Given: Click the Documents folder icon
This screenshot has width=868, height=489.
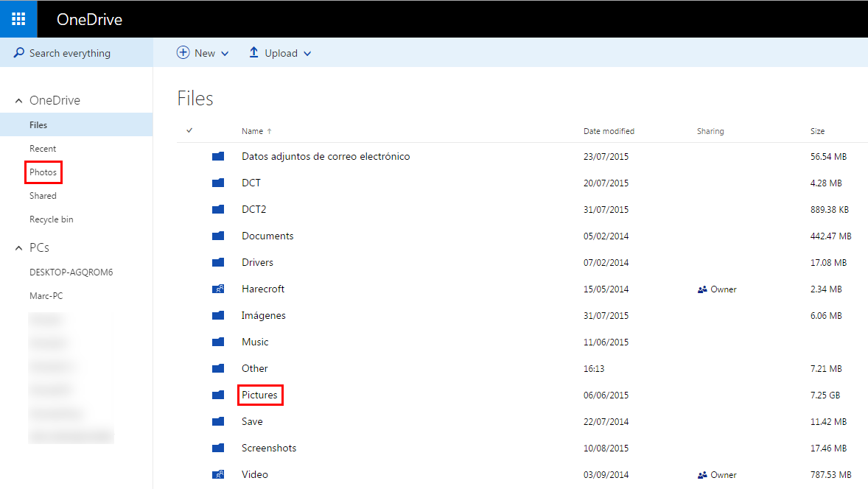Looking at the screenshot, I should pyautogui.click(x=218, y=236).
